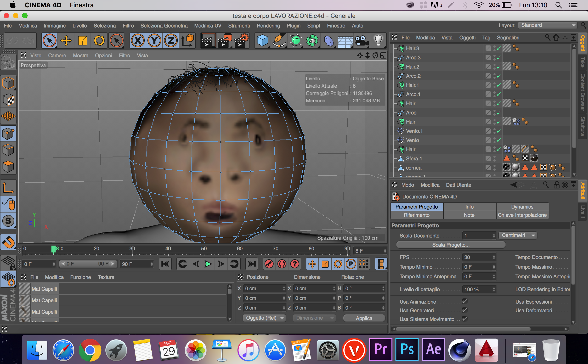Image resolution: width=588 pixels, height=364 pixels.
Task: Open the Light object icon
Action: [x=378, y=40]
